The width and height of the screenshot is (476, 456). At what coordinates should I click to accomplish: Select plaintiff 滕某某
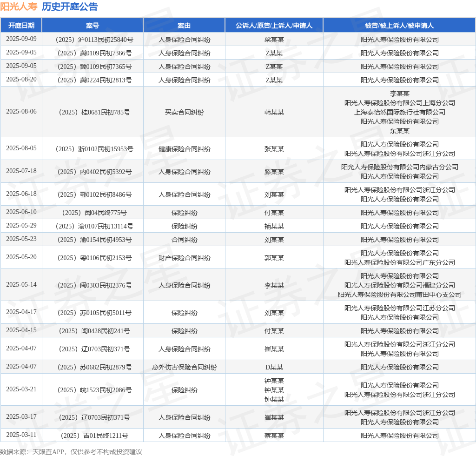click(x=274, y=172)
